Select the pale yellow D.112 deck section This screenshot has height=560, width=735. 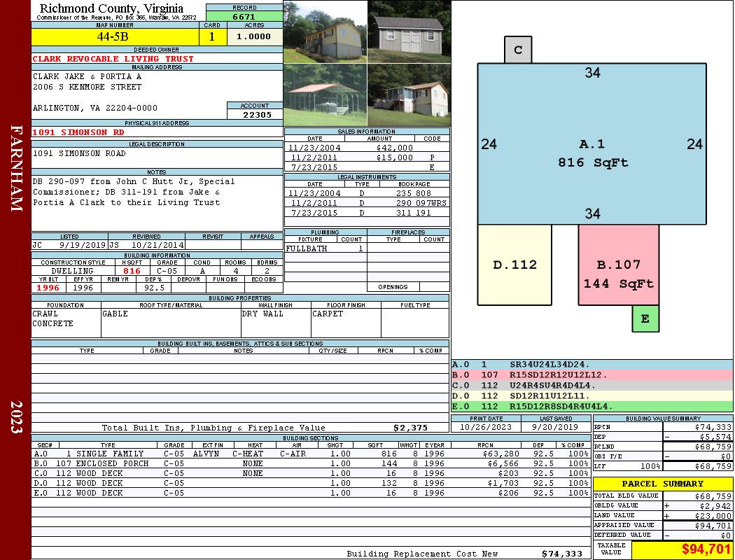pos(514,265)
